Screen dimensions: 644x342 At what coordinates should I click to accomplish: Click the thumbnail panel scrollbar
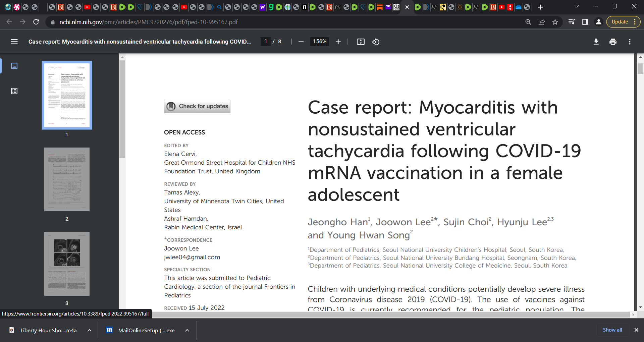click(x=122, y=109)
